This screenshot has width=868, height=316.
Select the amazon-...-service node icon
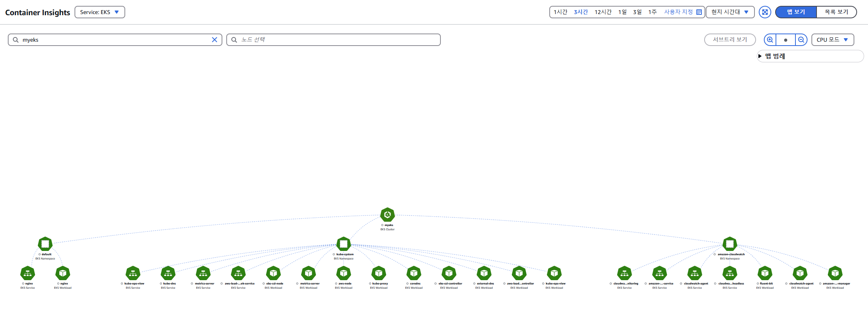[x=660, y=273]
